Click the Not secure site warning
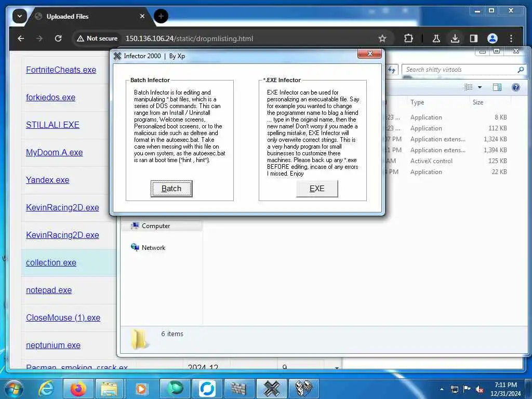The width and height of the screenshot is (532, 399). (97, 38)
